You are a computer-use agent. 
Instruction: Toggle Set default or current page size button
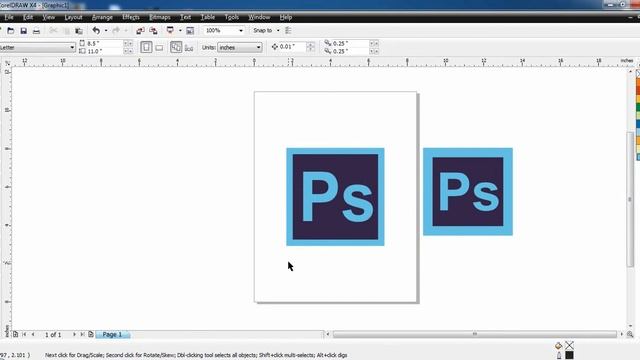176,47
